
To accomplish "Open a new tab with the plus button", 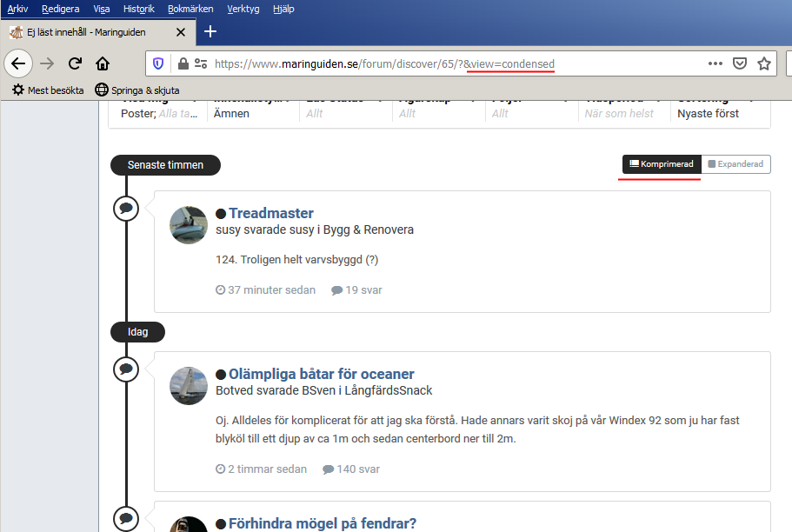I will (x=210, y=32).
